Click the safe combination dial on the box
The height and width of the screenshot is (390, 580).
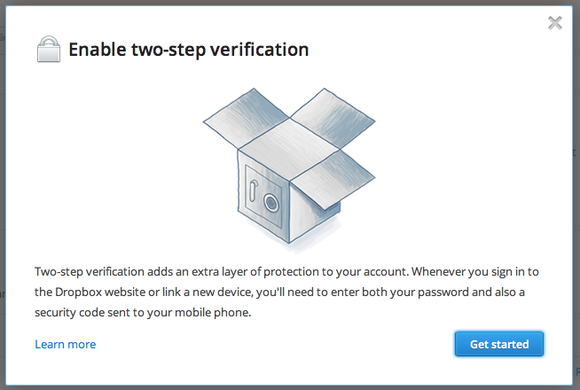(271, 202)
